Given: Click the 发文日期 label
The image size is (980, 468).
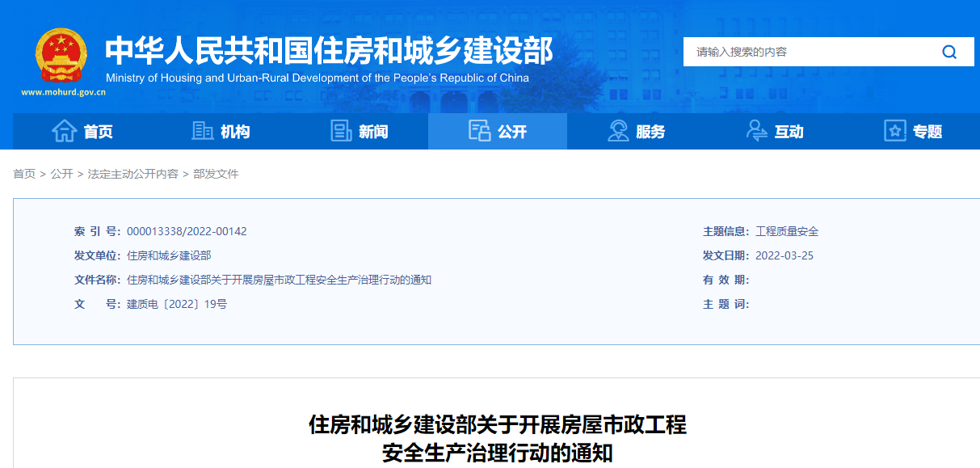Looking at the screenshot, I should click(726, 255).
